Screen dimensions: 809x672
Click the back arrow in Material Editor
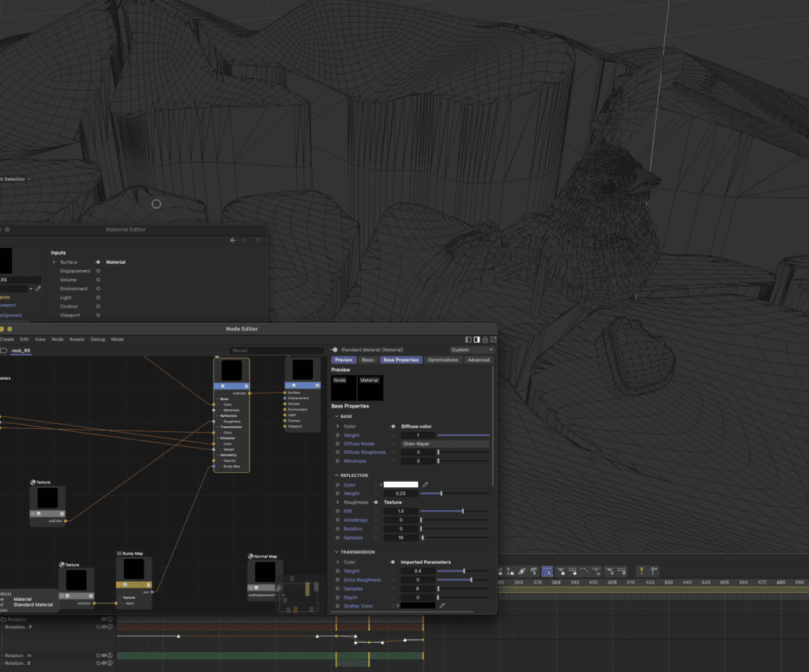(233, 240)
